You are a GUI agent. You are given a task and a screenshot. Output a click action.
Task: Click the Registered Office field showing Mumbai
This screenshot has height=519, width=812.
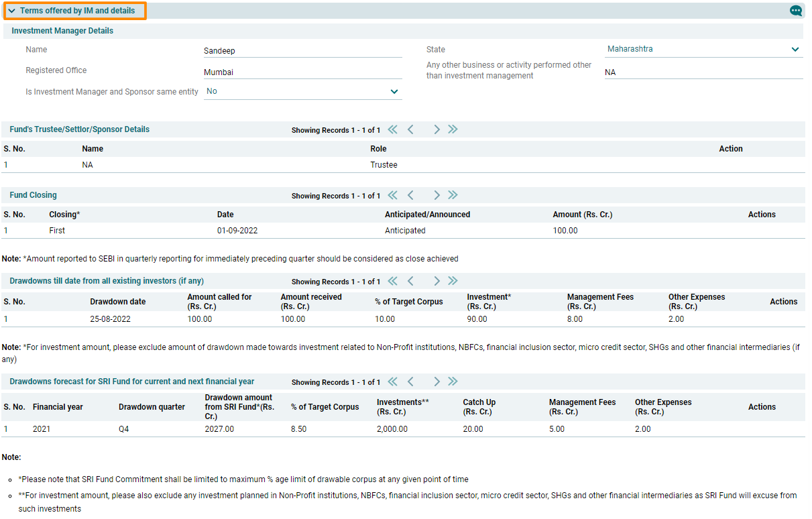pyautogui.click(x=302, y=72)
